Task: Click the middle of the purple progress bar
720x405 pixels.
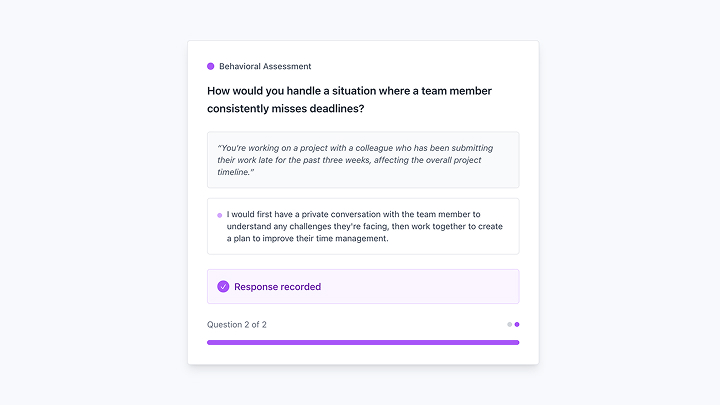Action: [363, 342]
